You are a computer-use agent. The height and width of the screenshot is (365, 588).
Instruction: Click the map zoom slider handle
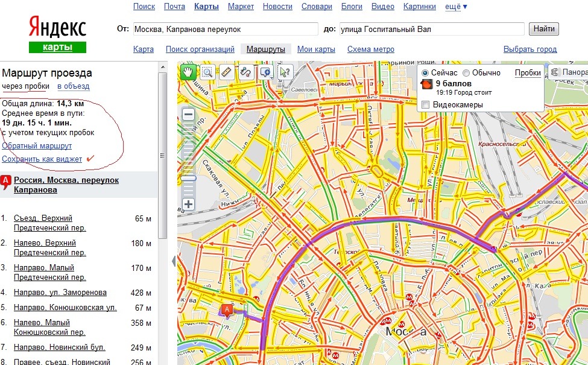pos(189,179)
